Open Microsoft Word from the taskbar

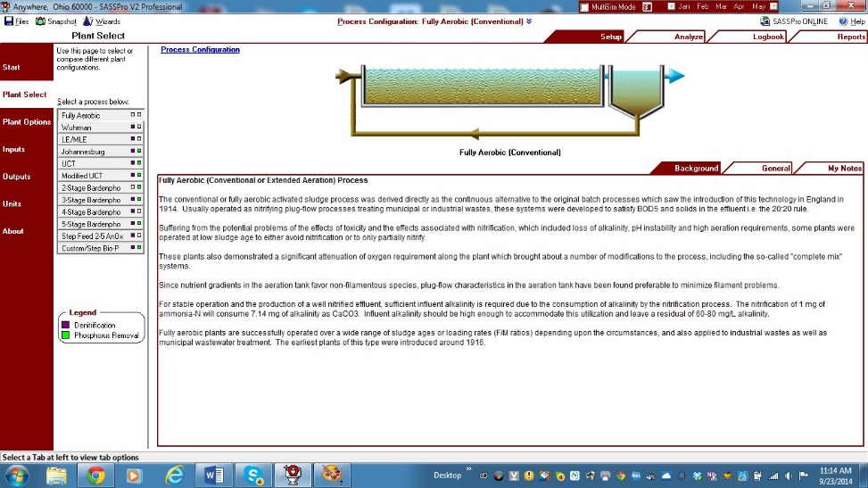point(214,476)
